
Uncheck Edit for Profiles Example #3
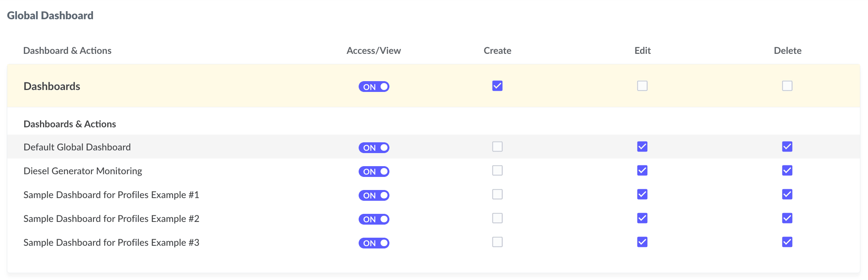(x=642, y=242)
